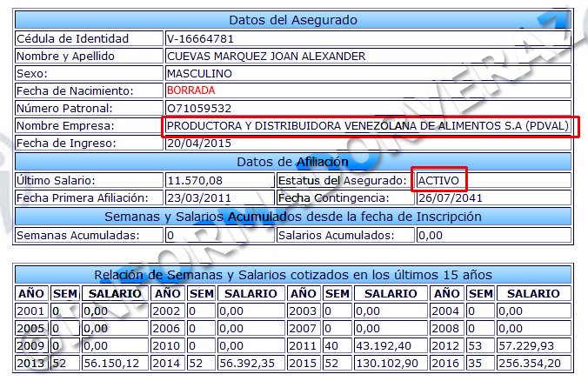The height and width of the screenshot is (381, 588).
Task: Click the year 2010 cell
Action: point(168,345)
